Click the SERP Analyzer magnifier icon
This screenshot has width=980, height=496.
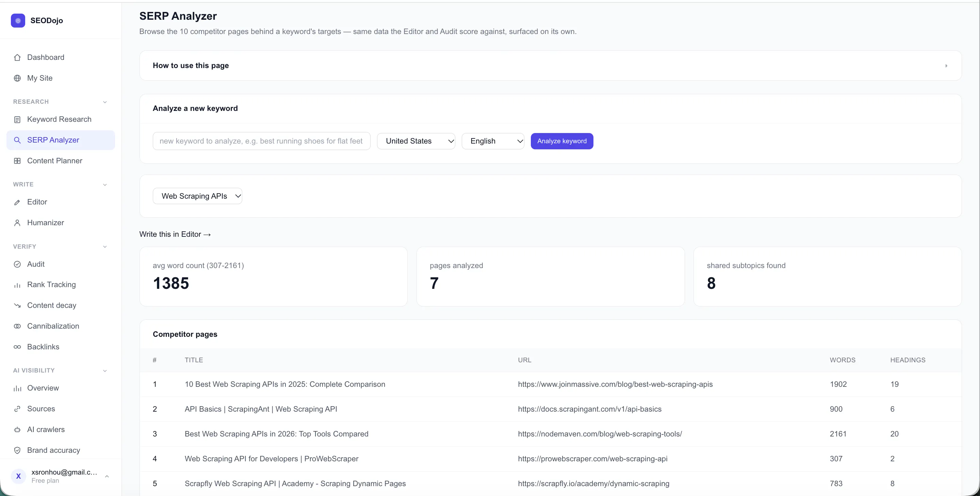click(x=17, y=140)
